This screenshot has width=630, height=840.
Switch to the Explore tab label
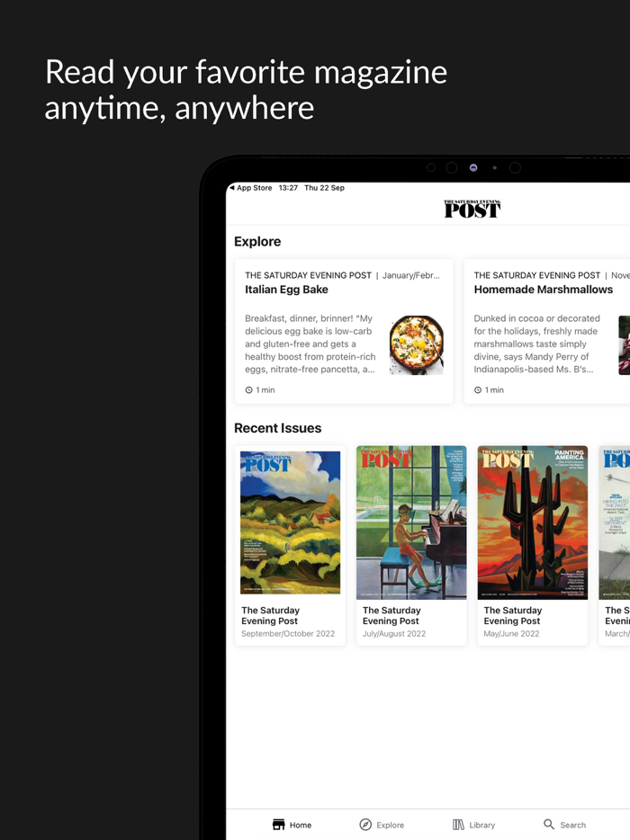click(x=390, y=825)
